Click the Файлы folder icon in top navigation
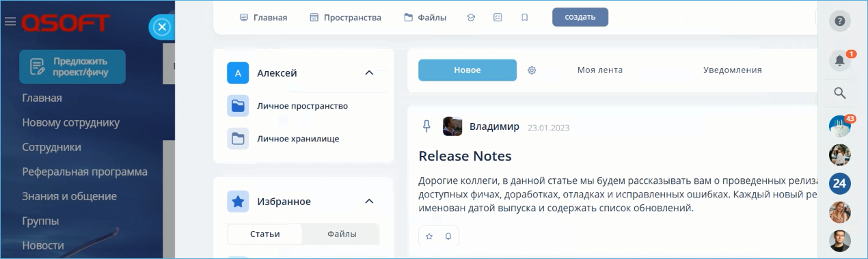 (409, 18)
